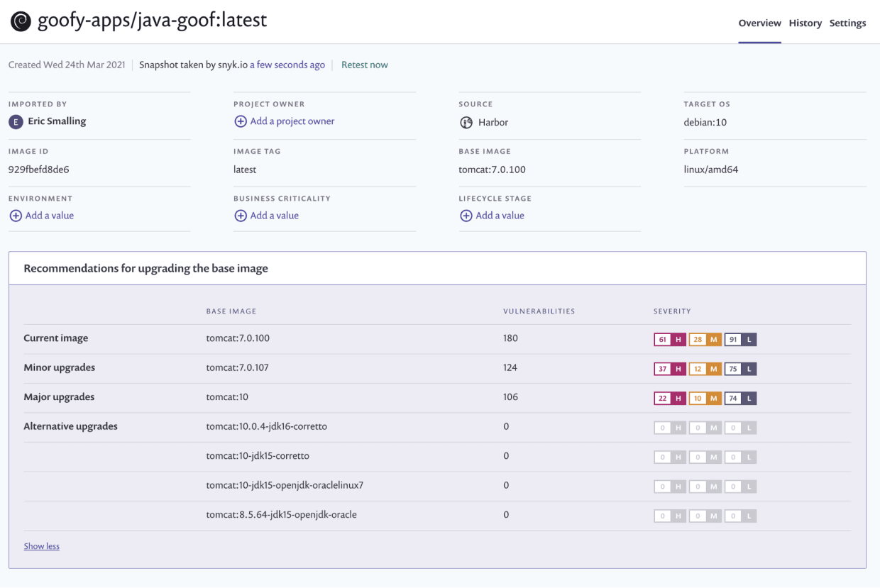Click the Minor upgrades row label
Viewport: 880px width, 588px height.
(60, 367)
